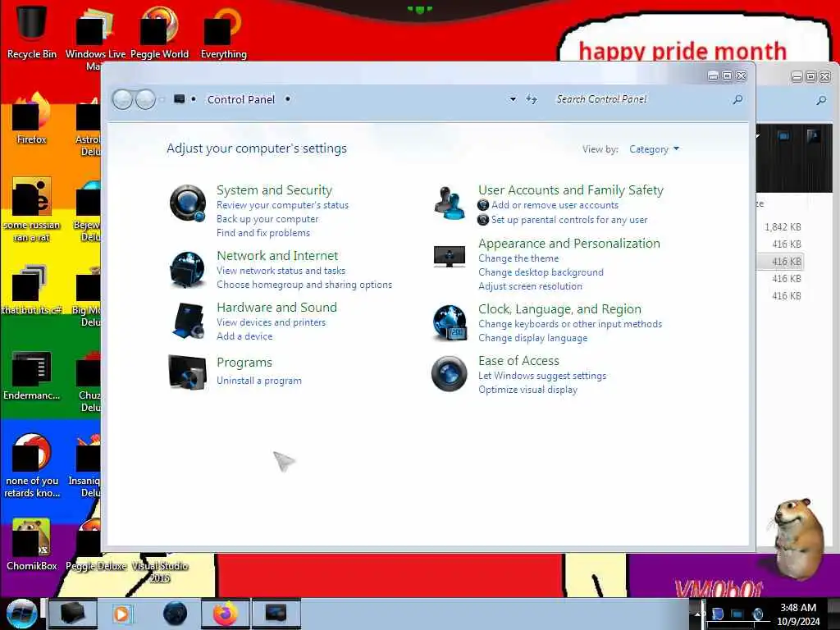Open the Hardware and Sound icon
Image resolution: width=840 pixels, height=630 pixels.
(188, 321)
